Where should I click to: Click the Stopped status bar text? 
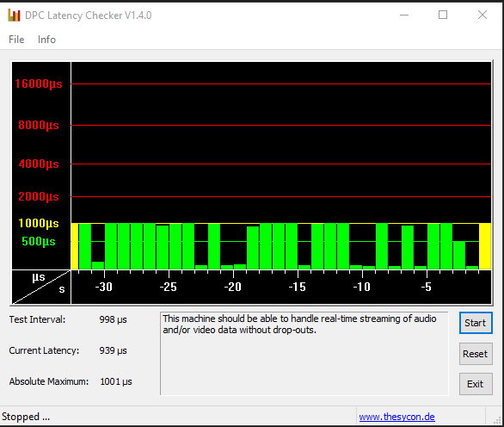click(x=26, y=417)
